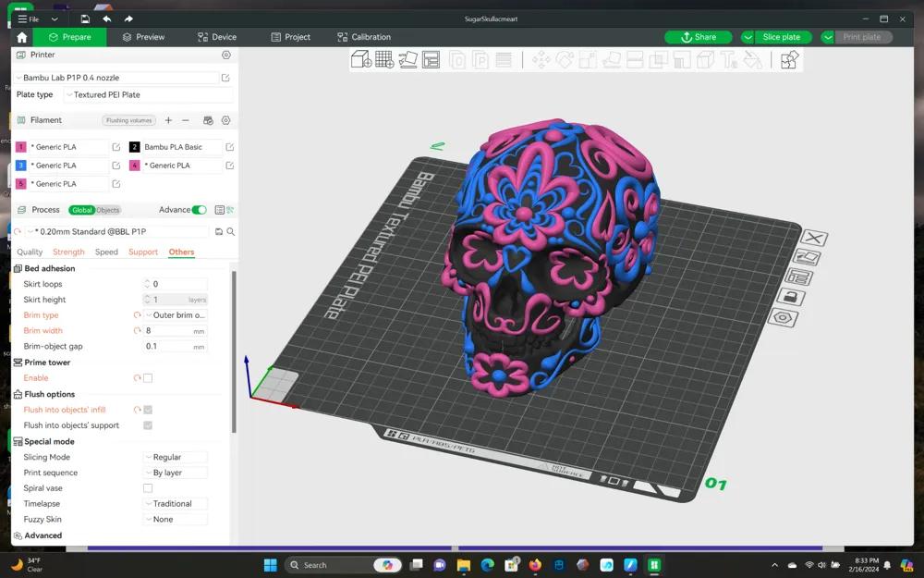Click the lock plate icon beside bed
Viewport: 924px width, 578px height.
791,297
